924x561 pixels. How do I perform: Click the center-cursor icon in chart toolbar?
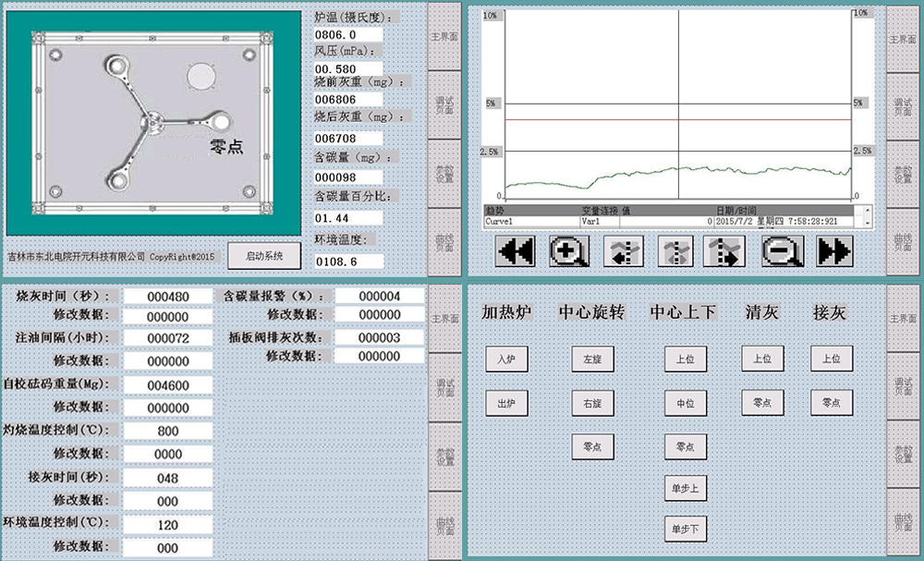click(675, 251)
